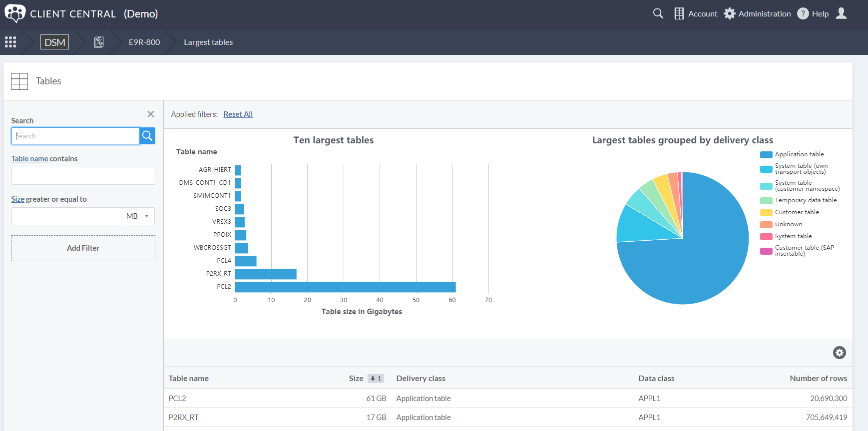Toggle Customer table legend entry

[x=796, y=212]
